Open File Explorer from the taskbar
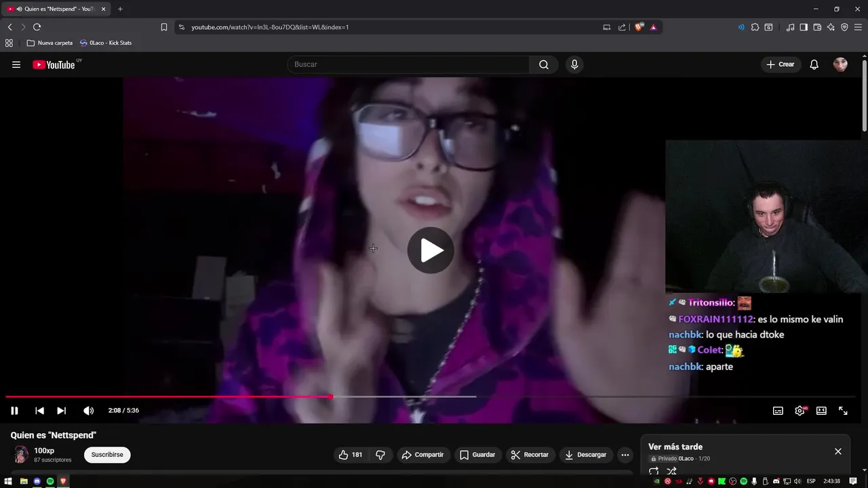The height and width of the screenshot is (488, 868). (x=24, y=481)
